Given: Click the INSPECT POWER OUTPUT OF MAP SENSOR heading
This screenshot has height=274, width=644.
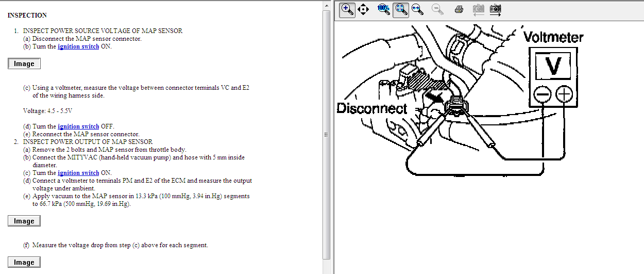Looking at the screenshot, I should pos(88,142).
